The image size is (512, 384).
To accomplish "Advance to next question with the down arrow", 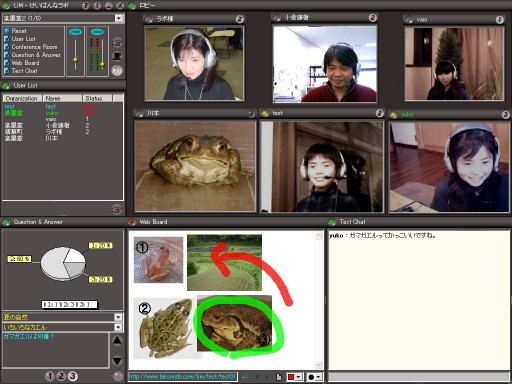I will click(x=117, y=361).
